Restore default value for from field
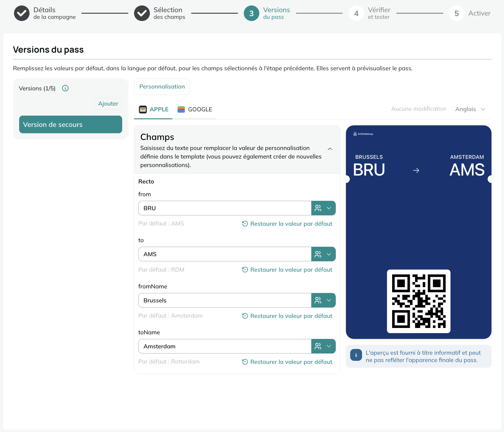The width and height of the screenshot is (504, 432). point(287,224)
